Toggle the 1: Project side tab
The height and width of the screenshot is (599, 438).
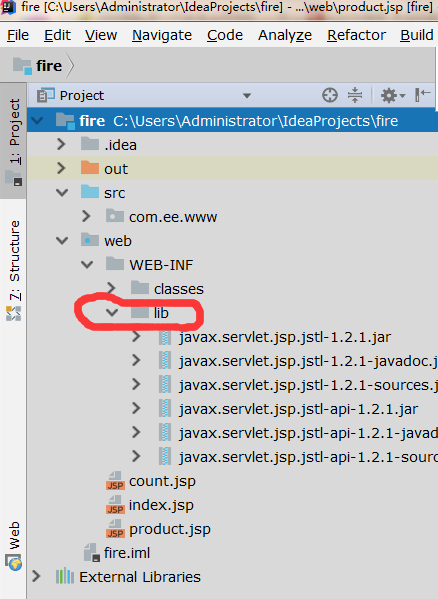pyautogui.click(x=14, y=141)
